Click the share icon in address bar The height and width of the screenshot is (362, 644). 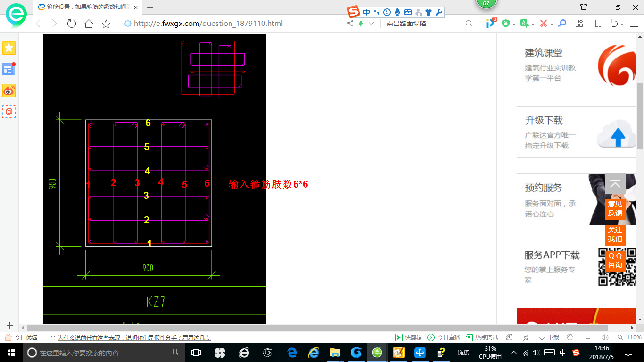tap(350, 24)
